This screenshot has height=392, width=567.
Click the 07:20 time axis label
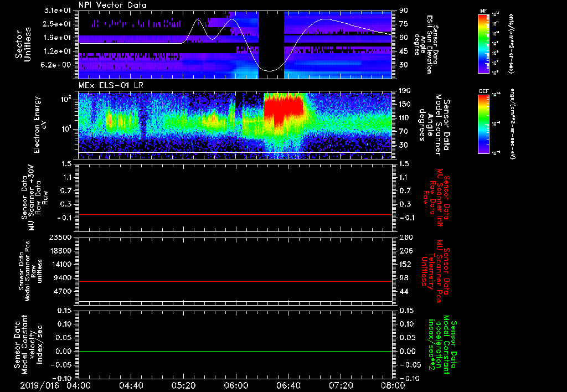point(341,385)
